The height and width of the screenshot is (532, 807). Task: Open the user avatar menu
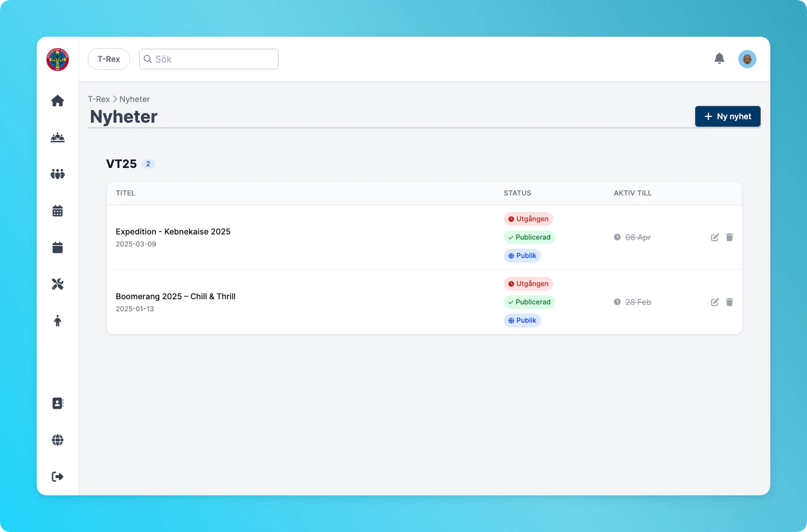pyautogui.click(x=747, y=59)
